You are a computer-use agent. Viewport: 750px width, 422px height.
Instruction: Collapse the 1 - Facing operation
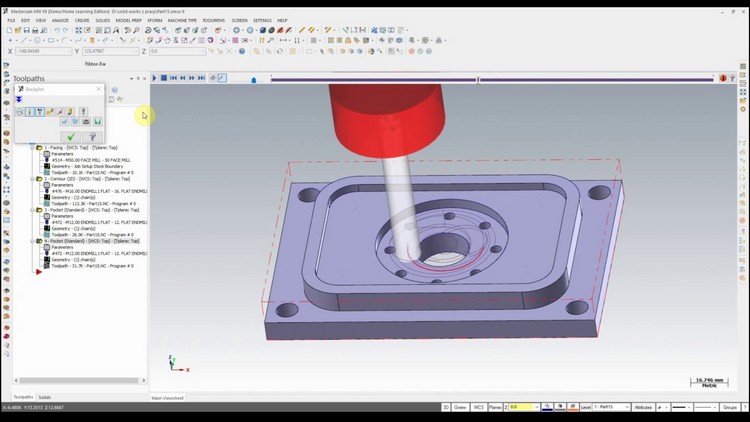click(33, 148)
